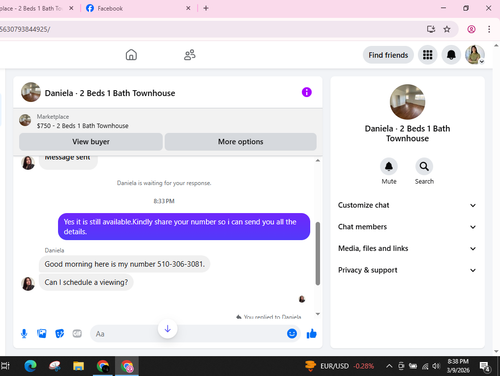Open Windows action center notifications
The image size is (500, 376).
pos(484,366)
